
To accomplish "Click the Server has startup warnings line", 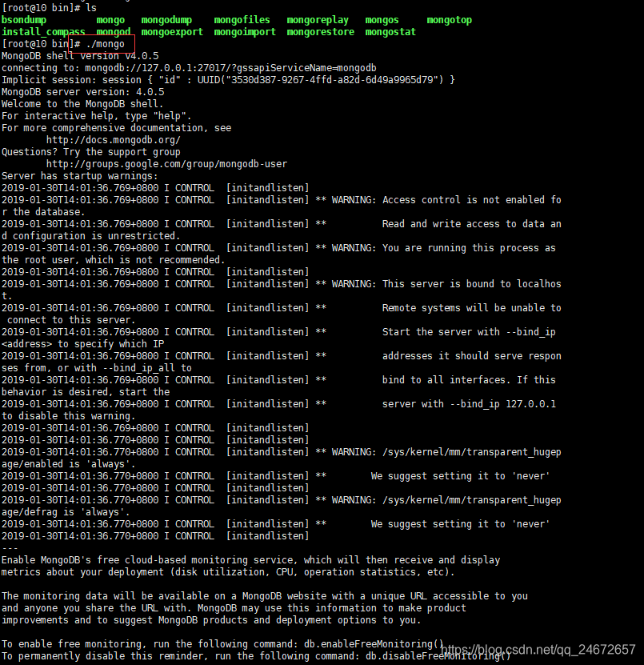I will point(79,176).
